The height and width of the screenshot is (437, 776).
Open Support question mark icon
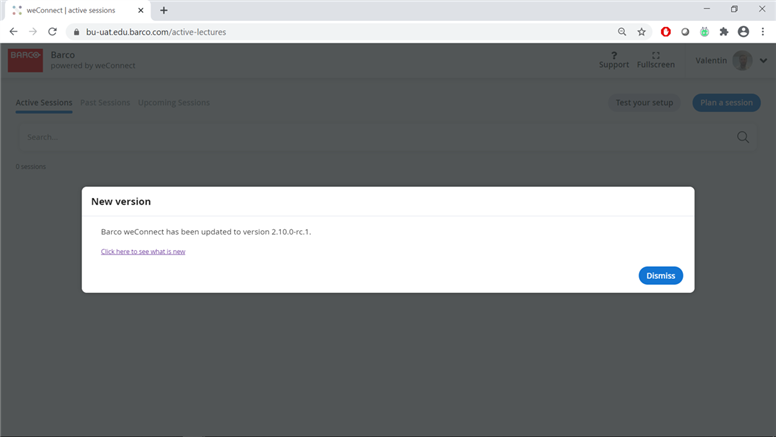(614, 60)
